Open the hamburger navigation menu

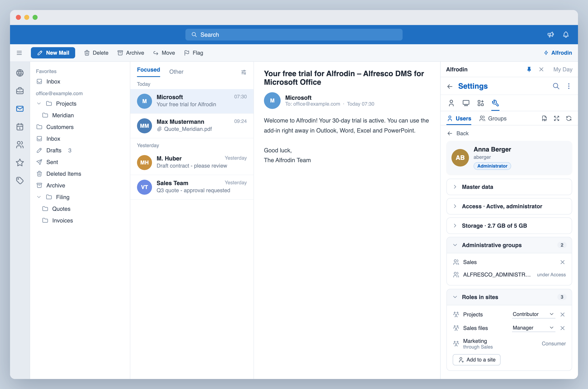pyautogui.click(x=19, y=53)
